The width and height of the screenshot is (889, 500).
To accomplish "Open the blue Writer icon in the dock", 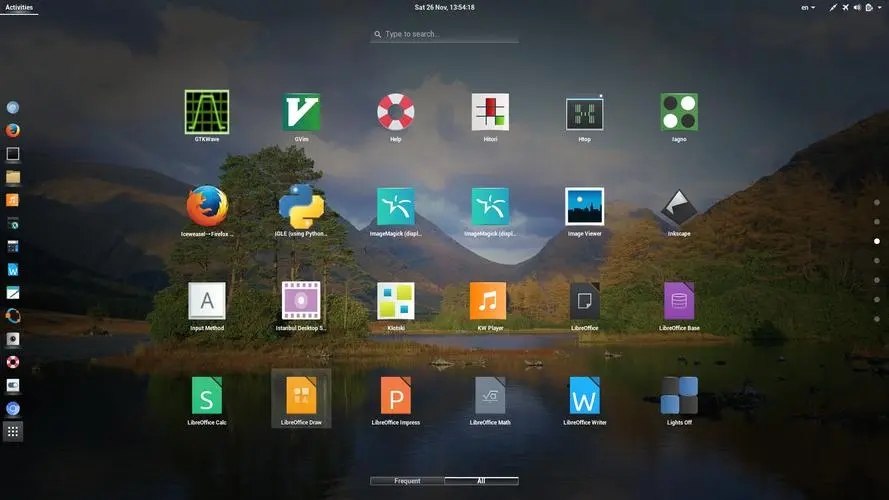I will pos(12,270).
